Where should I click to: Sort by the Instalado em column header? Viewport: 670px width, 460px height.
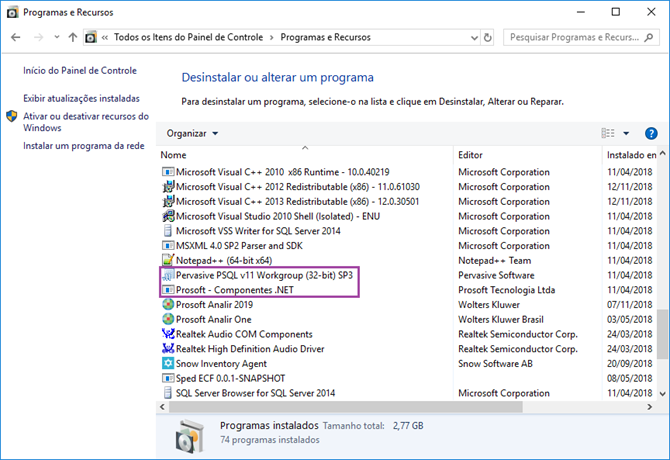630,155
